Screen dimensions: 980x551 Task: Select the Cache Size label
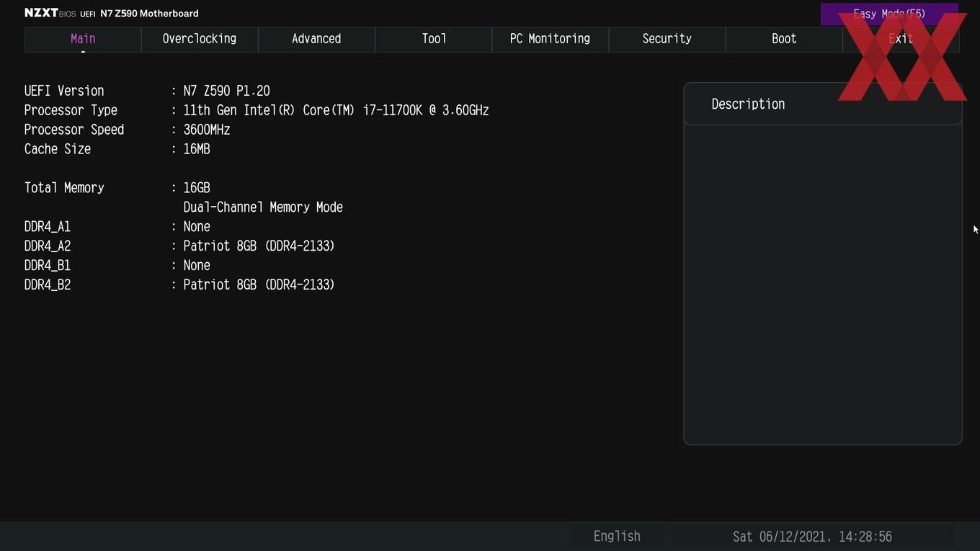(x=58, y=149)
